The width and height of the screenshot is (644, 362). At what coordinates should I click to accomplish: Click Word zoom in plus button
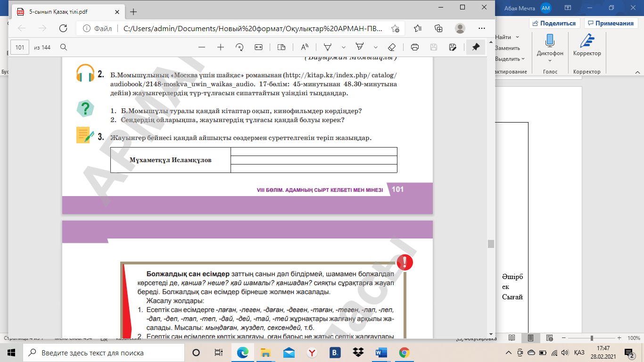pos(619,338)
